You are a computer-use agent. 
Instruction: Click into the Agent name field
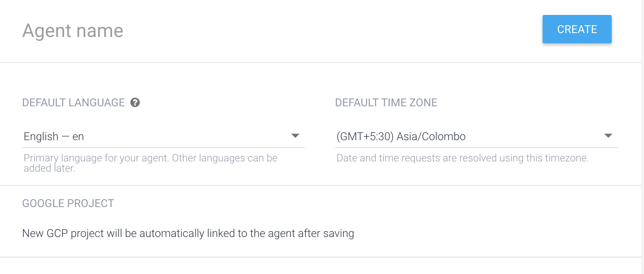(x=236, y=31)
